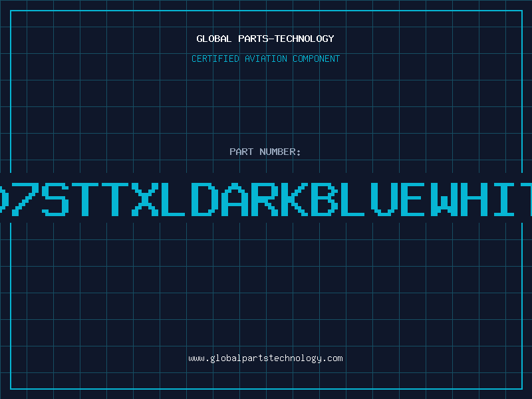Click the word AVIATION in the subtitle
The image size is (532, 399).
click(x=266, y=59)
